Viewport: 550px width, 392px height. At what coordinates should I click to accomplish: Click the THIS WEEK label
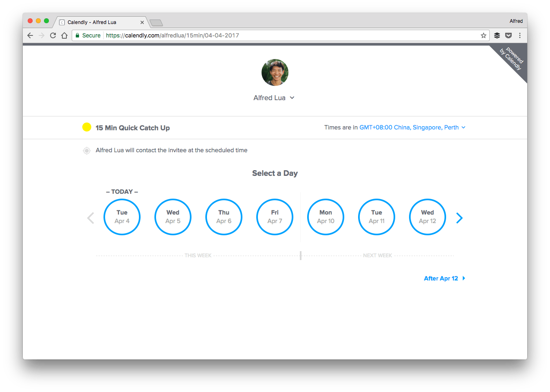pos(198,256)
